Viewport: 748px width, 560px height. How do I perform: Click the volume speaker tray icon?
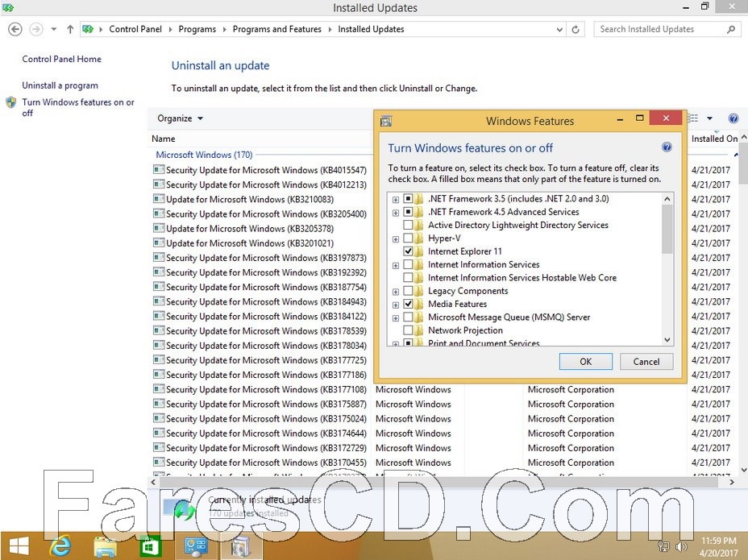pyautogui.click(x=681, y=546)
